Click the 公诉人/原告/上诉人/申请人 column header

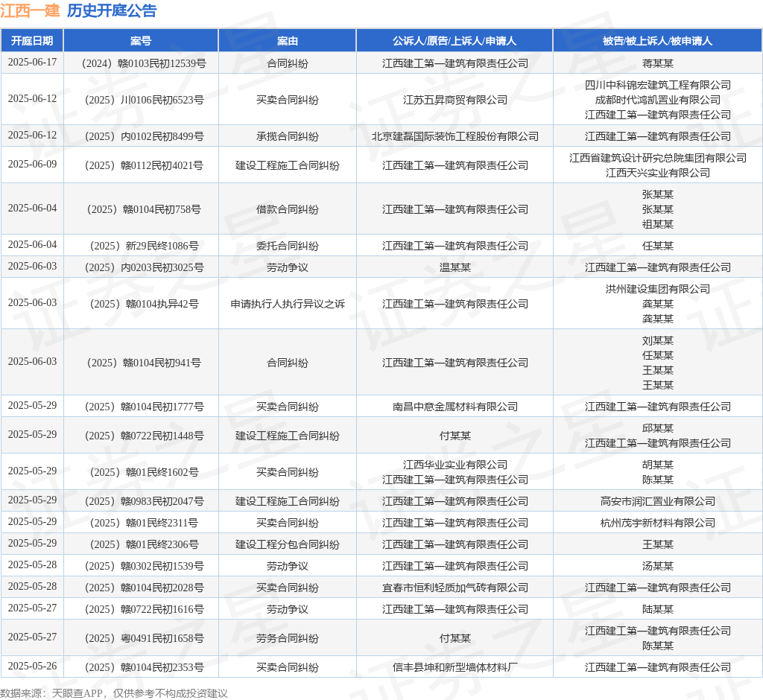(x=455, y=41)
